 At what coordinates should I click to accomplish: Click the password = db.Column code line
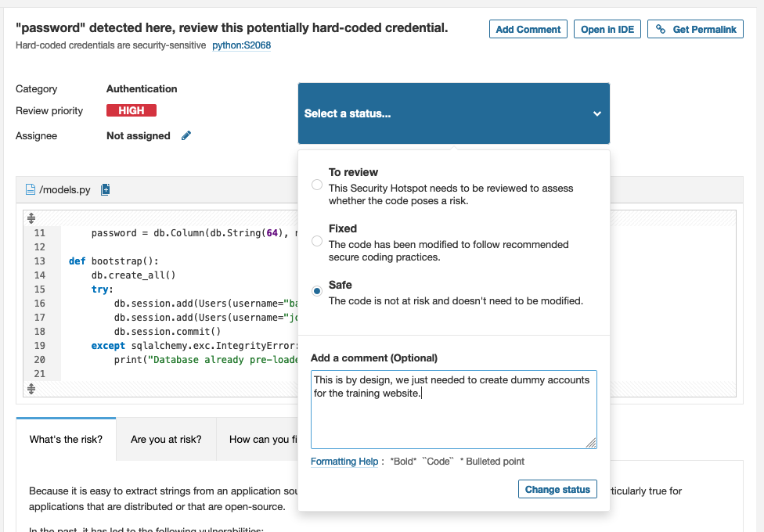[x=194, y=233]
